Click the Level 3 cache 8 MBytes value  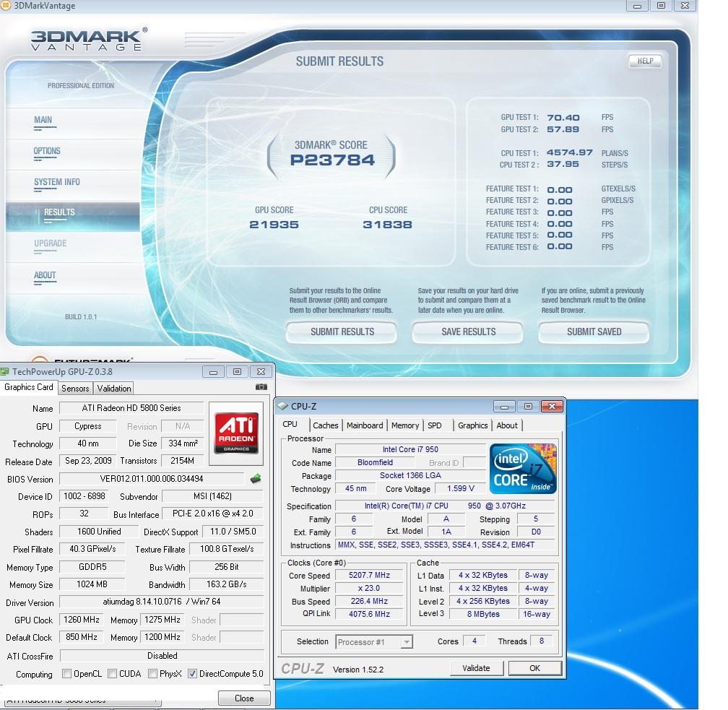click(483, 615)
